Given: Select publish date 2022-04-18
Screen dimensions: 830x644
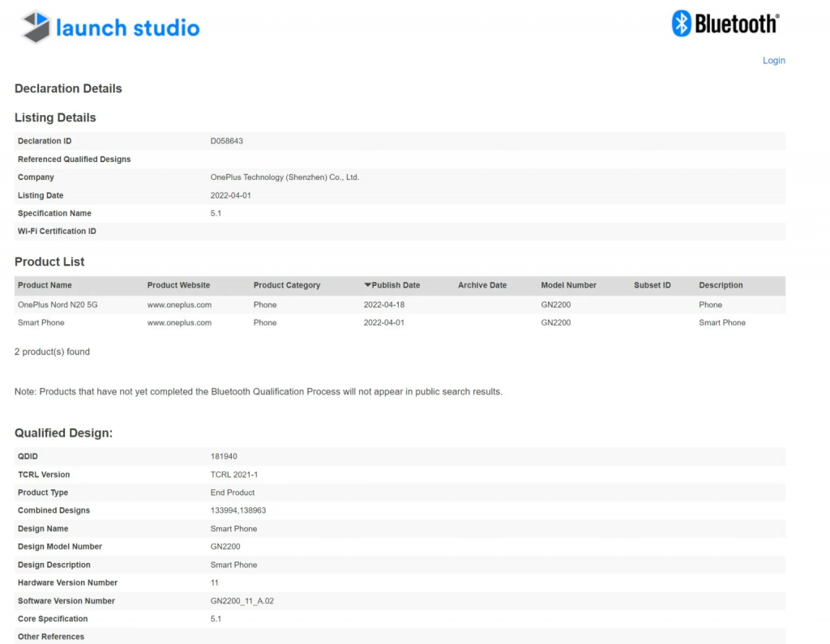Looking at the screenshot, I should point(383,305).
